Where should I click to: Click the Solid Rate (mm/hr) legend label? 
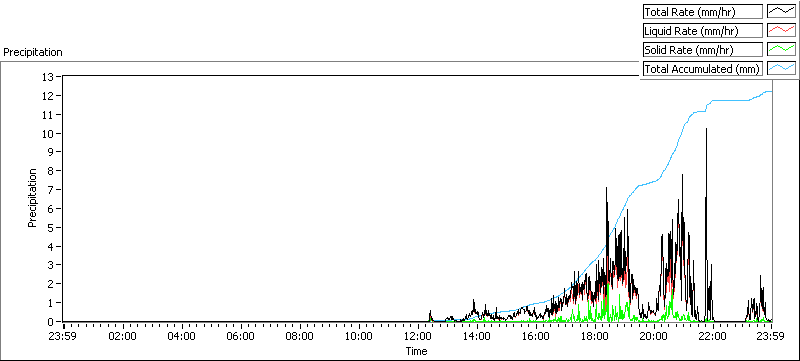point(703,50)
